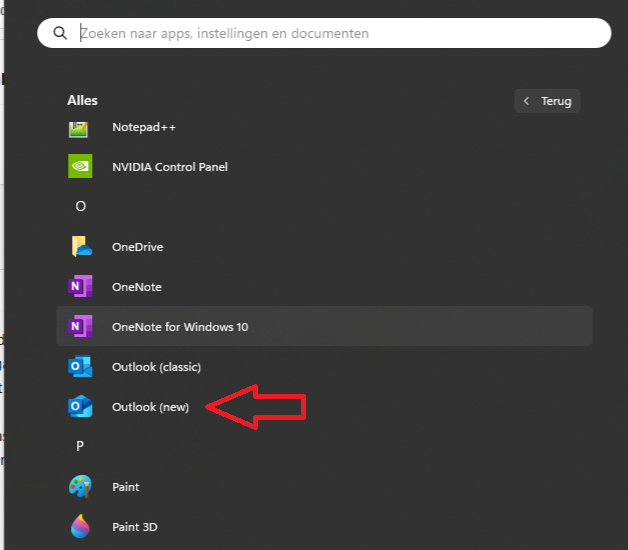Click the OneNote label text
This screenshot has width=628, height=550.
(x=137, y=287)
